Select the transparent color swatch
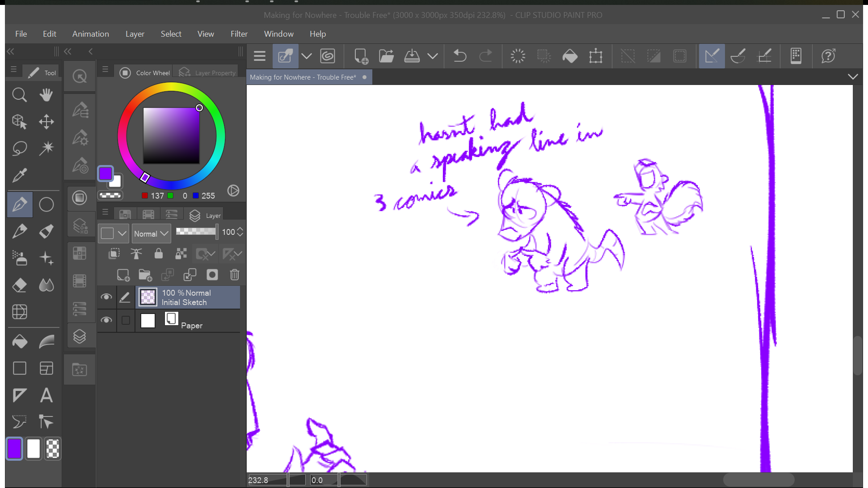Viewport: 868px width, 488px height. tap(53, 449)
